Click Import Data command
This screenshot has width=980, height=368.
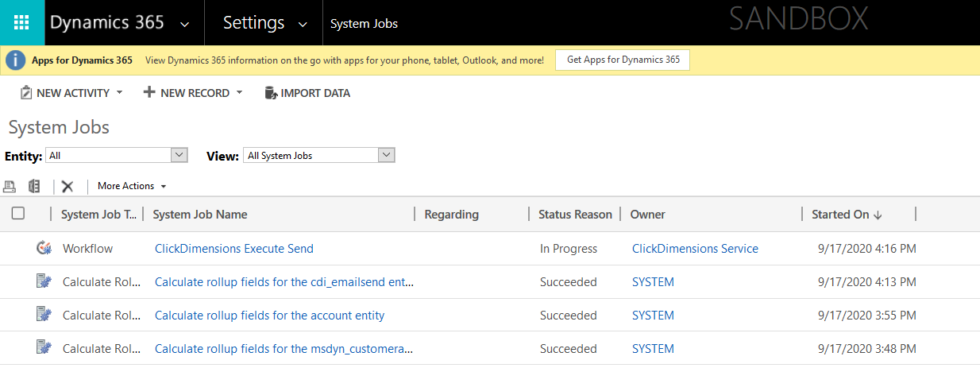click(x=315, y=93)
